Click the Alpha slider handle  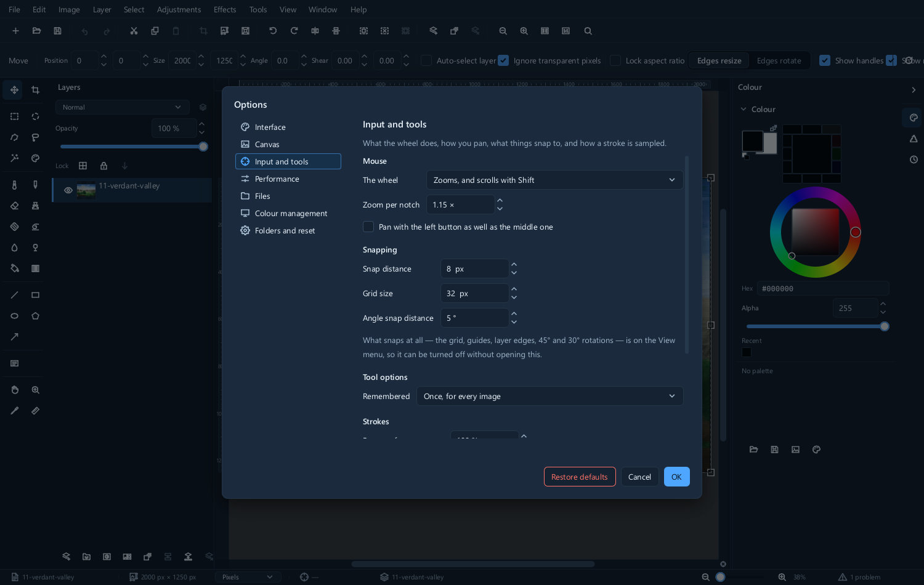tap(885, 326)
